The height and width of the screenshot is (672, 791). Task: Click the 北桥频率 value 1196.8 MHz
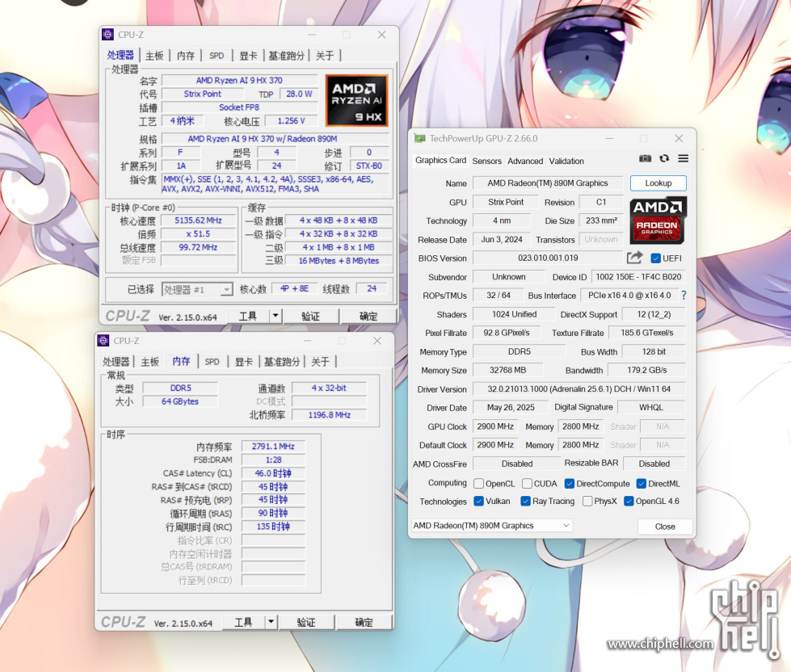(330, 415)
